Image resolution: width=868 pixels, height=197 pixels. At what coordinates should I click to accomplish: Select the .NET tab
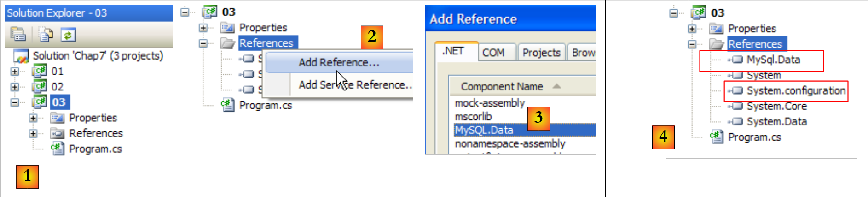pyautogui.click(x=453, y=51)
